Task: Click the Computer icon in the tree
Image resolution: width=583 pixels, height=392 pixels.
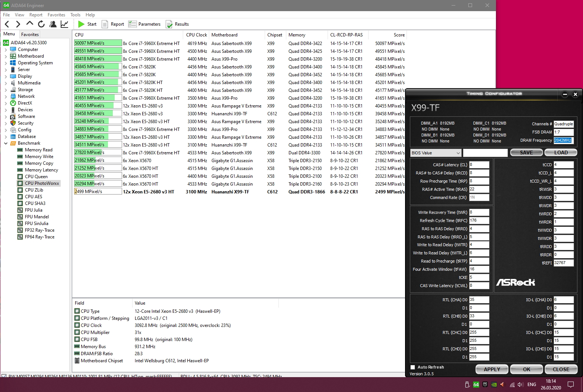Action: [13, 49]
